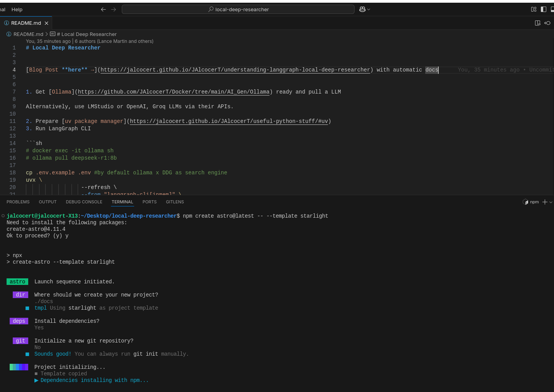This screenshot has width=554, height=392.
Task: Click the 'Sounds good!' terminal message
Action: click(x=53, y=354)
